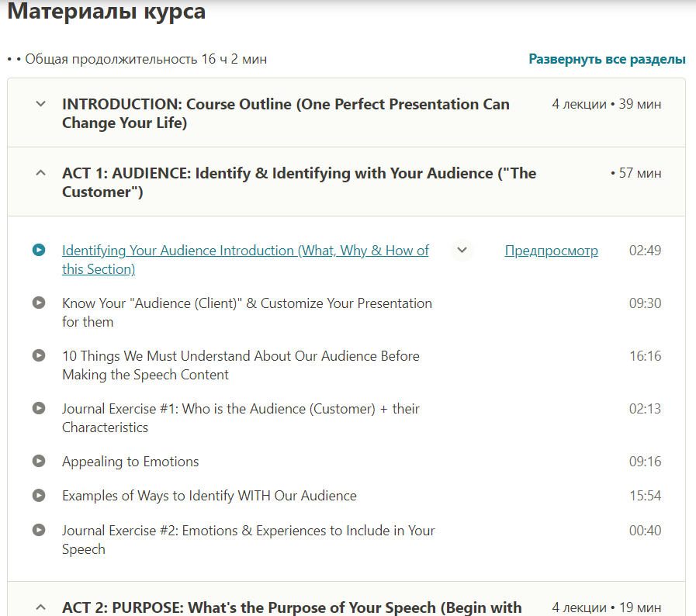Screen dimensions: 696x616
Task: Select ACT 2: PURPOSE section heading text
Action: (292, 607)
